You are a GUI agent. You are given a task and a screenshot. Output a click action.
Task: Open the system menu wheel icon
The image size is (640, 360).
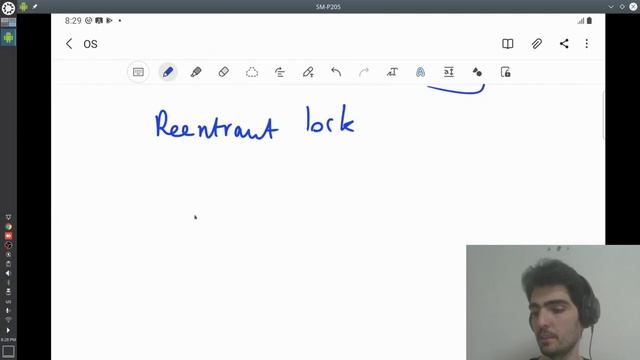pyautogui.click(x=8, y=8)
